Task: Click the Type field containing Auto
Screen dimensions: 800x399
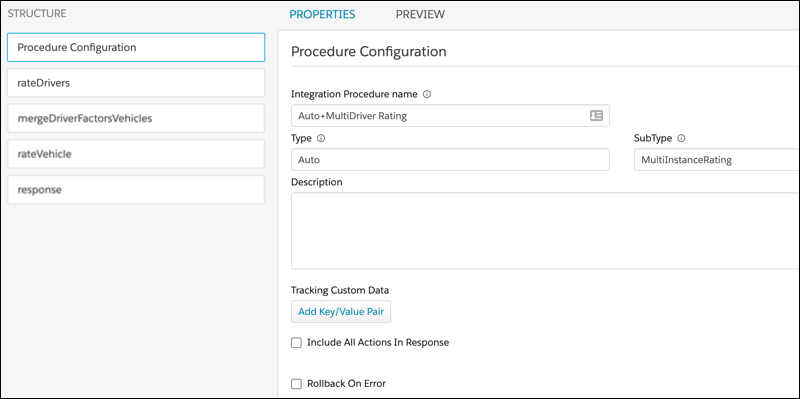Action: [450, 160]
